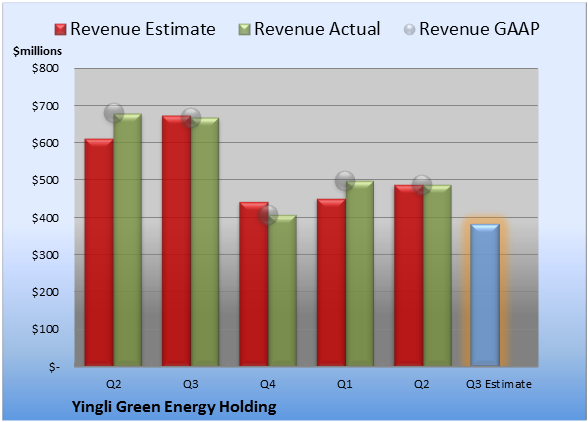Select the 'Revenue GAAP' legend label
The height and width of the screenshot is (422, 588).
(479, 29)
